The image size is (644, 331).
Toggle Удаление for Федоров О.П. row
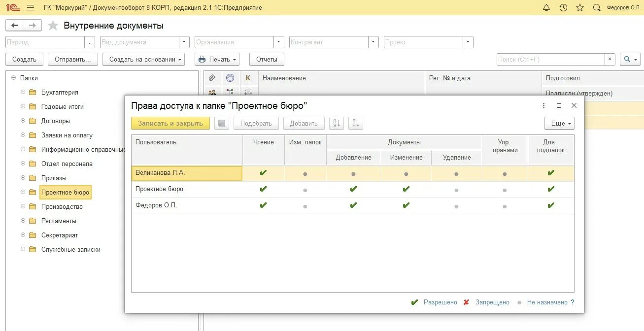point(456,206)
